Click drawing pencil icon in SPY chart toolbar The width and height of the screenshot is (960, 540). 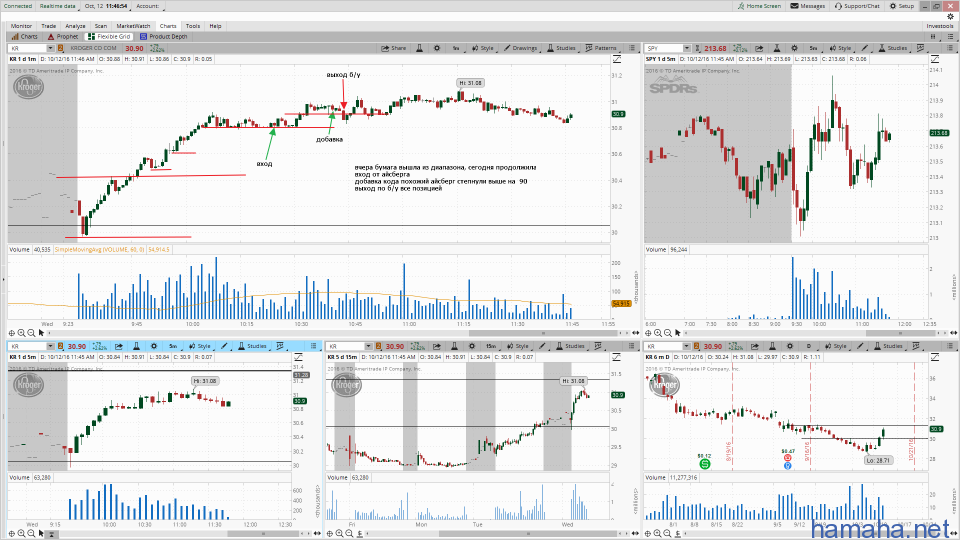click(x=864, y=48)
